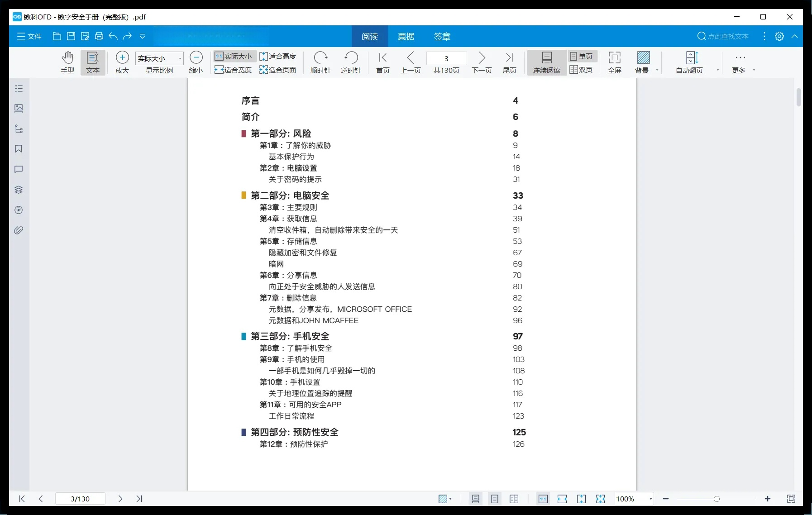Open quick access customize dropdown
The image size is (812, 515).
click(x=142, y=37)
